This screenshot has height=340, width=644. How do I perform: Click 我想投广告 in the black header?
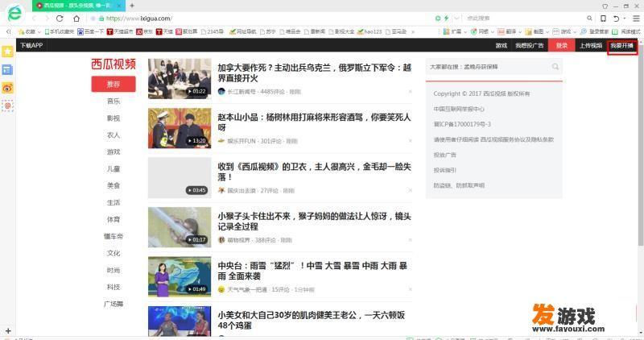(530, 45)
